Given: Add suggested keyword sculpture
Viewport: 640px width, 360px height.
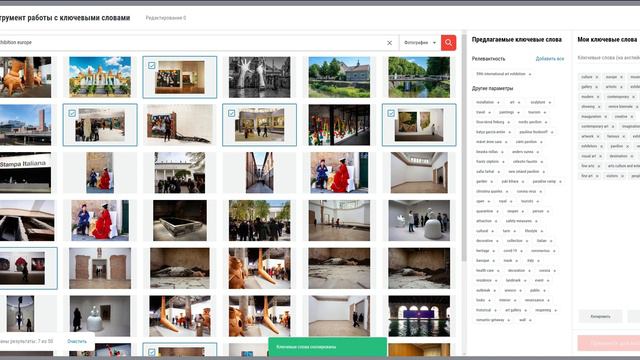Looking at the screenshot, I should coord(549,102).
